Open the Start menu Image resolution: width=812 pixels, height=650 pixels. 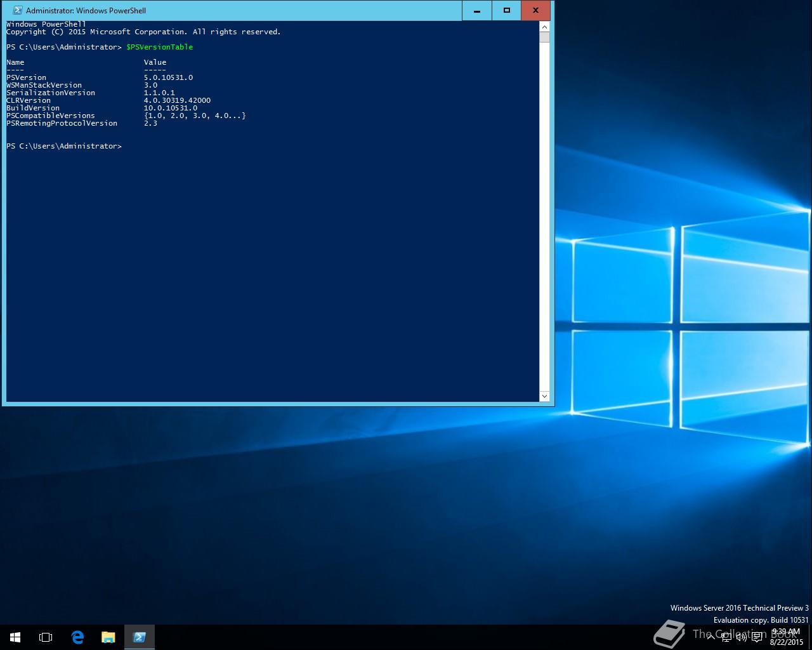point(15,637)
